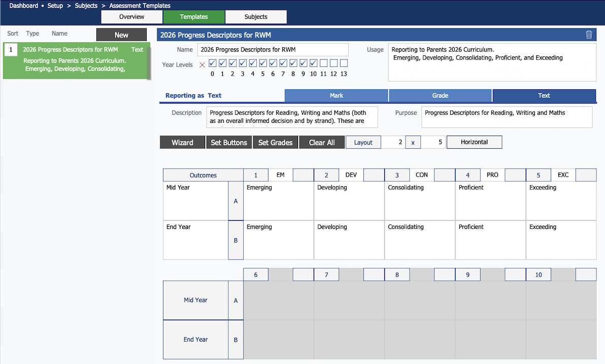Click the red X clearing year levels
The image size is (605, 364).
pos(203,64)
